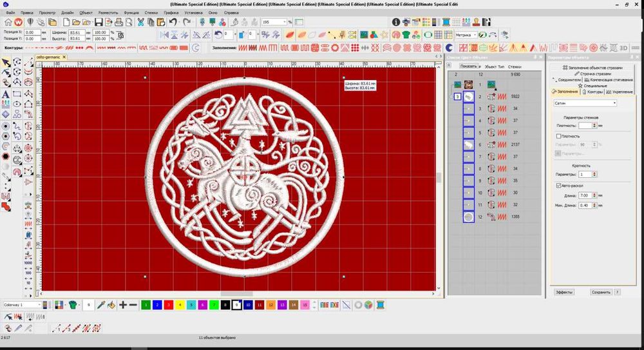The image size is (644, 350).
Task: Click the rubber stamp icon in the top toolbar
Action: pos(477,22)
